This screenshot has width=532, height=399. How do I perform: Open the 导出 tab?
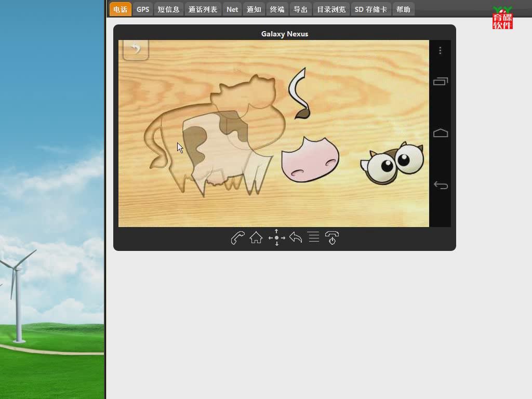[301, 9]
